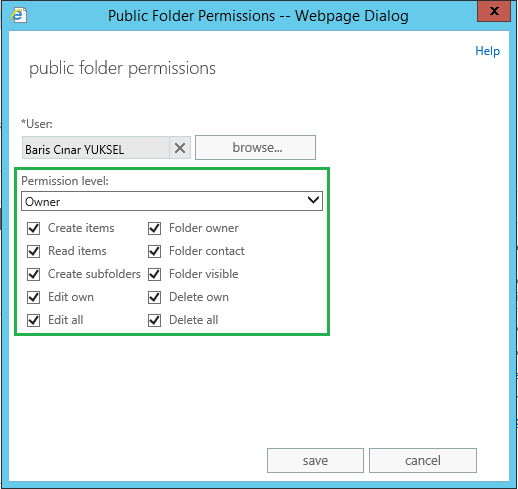Save the public folder permissions
Image resolution: width=518 pixels, height=489 pixels.
point(315,460)
